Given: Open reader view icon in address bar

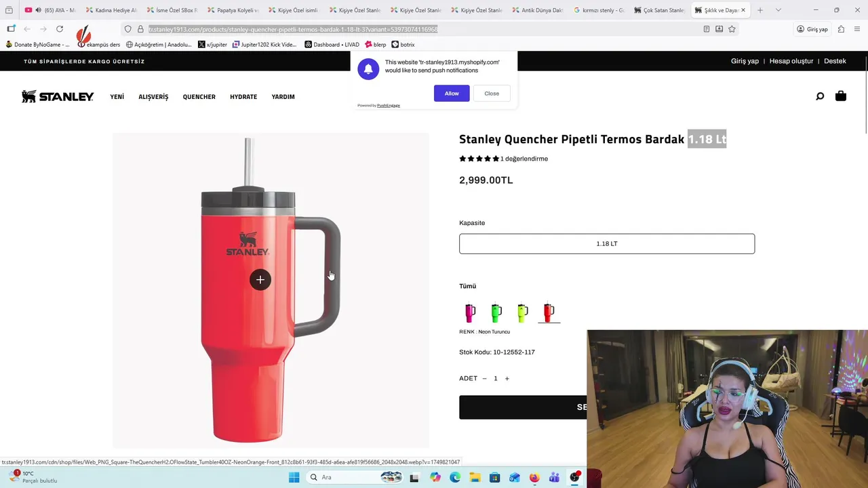Looking at the screenshot, I should (707, 29).
